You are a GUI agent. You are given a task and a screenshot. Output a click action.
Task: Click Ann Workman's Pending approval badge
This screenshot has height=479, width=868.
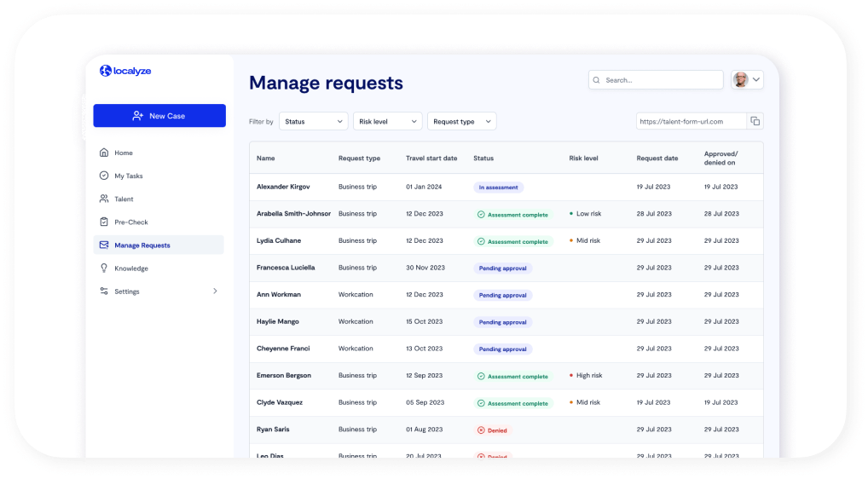point(503,296)
